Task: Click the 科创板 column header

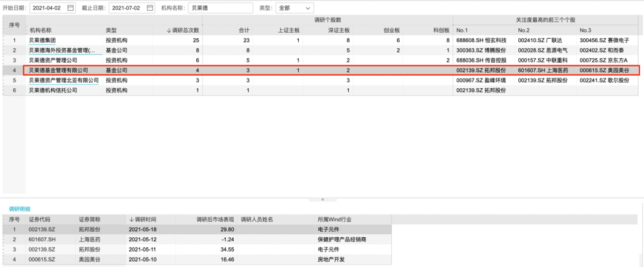Action: coord(441,30)
